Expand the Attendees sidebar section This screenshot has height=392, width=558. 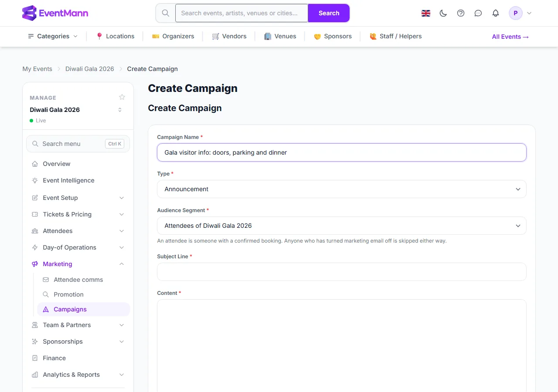pos(78,231)
